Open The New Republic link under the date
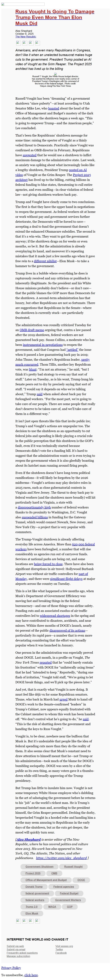111x980 pixels. (26, 37)
